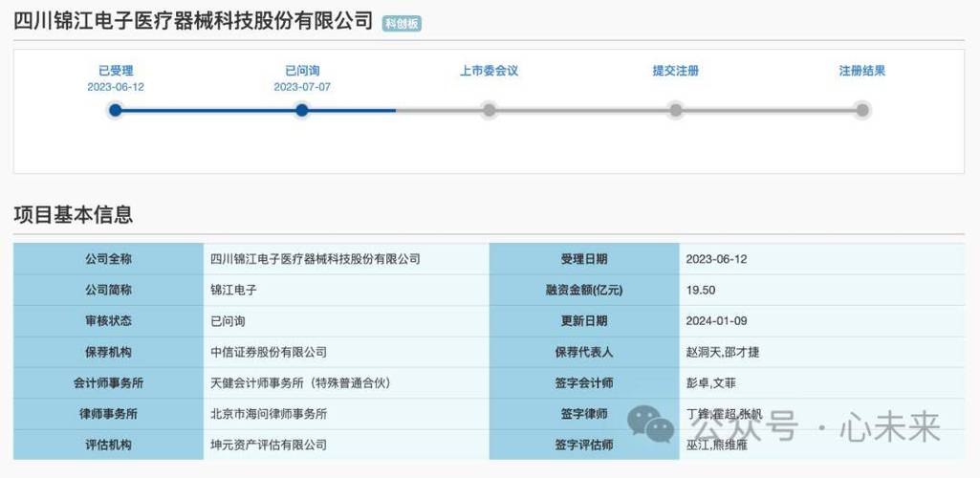The image size is (980, 478).
Task: Select the 已受理 stage label
Action: [116, 71]
